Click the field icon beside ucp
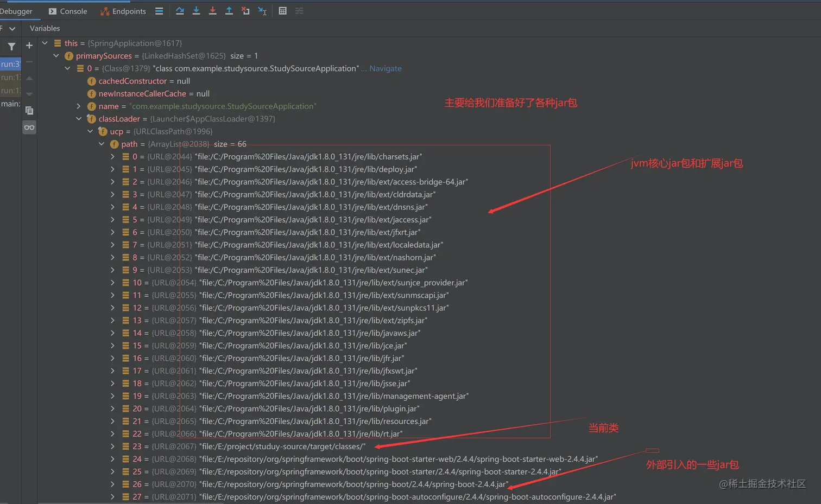Viewport: 821px width, 504px height. (x=103, y=131)
